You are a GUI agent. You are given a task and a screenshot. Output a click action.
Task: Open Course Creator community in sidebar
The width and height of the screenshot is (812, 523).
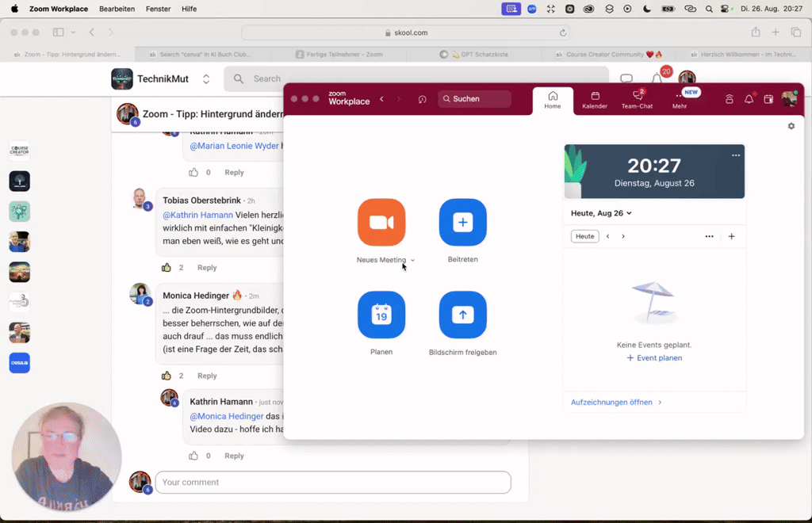[x=20, y=151]
